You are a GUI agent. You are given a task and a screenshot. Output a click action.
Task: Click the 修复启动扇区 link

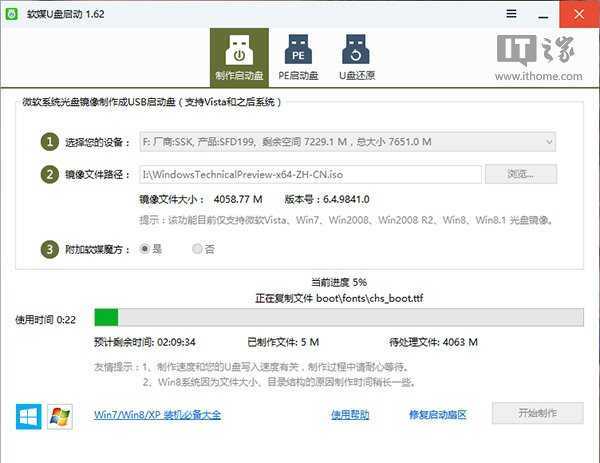click(x=438, y=415)
